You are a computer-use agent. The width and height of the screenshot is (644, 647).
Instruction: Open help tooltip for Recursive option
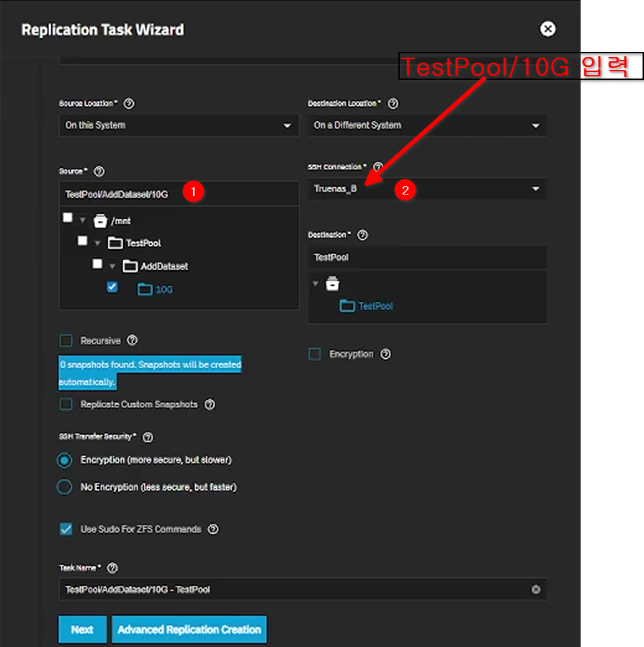[x=132, y=341]
